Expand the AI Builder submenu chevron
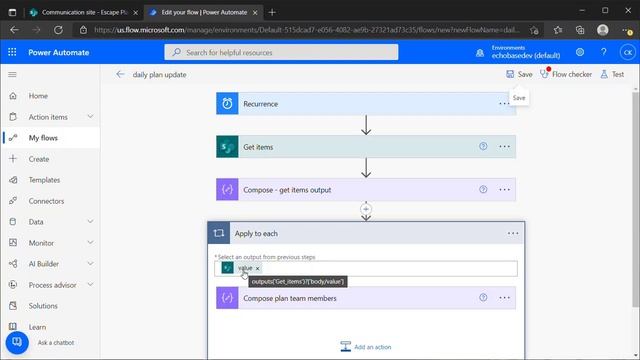This screenshot has width=640, height=360. [90, 264]
